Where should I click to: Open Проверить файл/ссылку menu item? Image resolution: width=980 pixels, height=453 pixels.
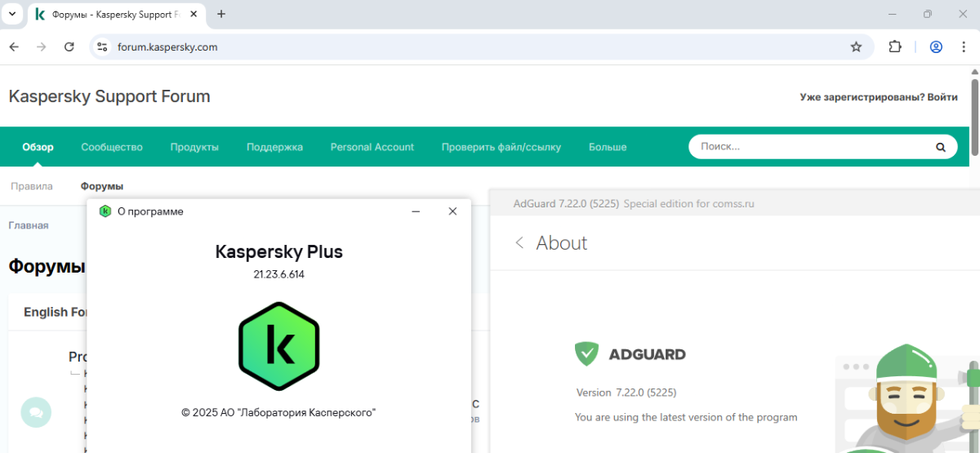pos(501,147)
